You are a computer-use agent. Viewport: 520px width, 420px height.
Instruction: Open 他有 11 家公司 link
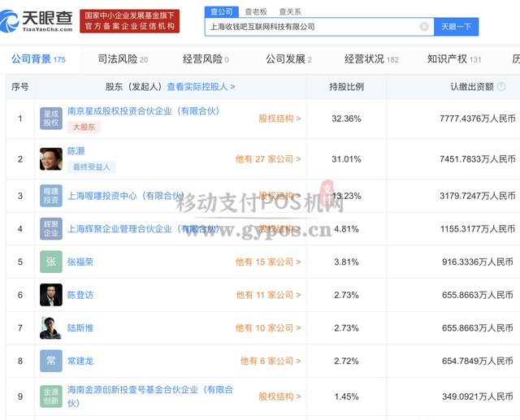(x=268, y=295)
